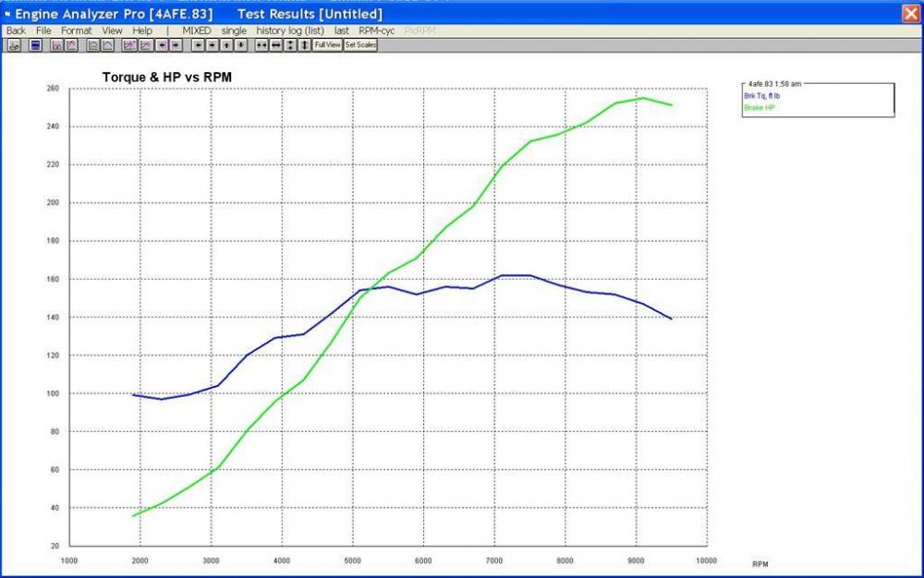
Task: Click the Brake HP legend label
Action: [x=760, y=108]
